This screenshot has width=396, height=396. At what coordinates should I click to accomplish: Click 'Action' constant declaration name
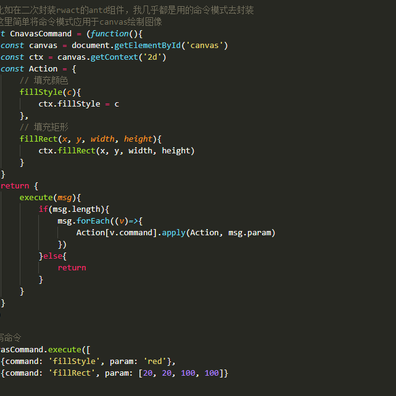[x=43, y=69]
